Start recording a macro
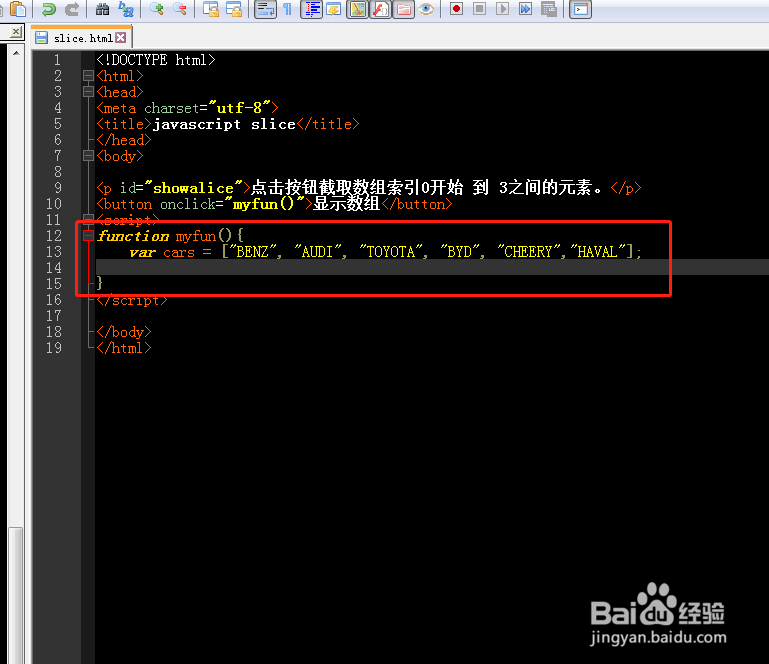Screen dimensions: 769x664 457,9
